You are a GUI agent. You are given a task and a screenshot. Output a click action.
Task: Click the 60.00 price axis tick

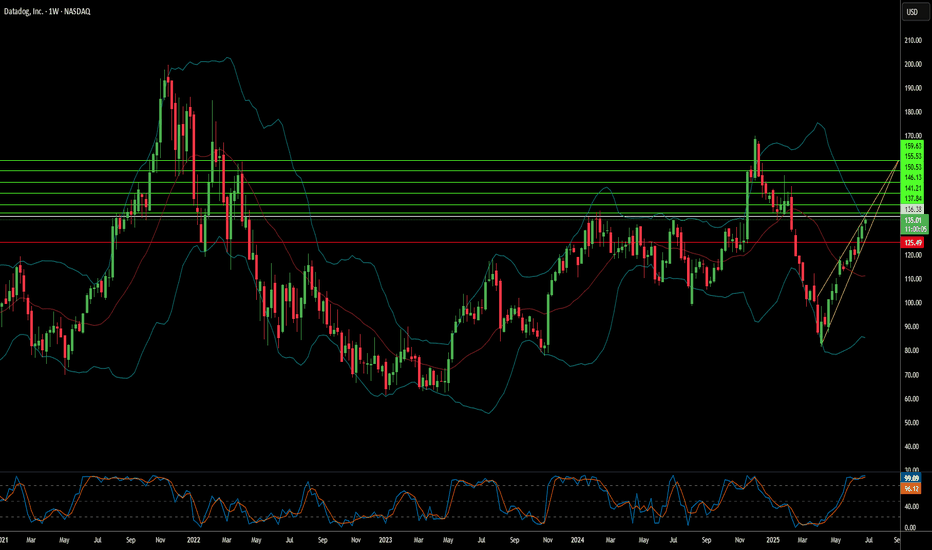click(x=912, y=398)
